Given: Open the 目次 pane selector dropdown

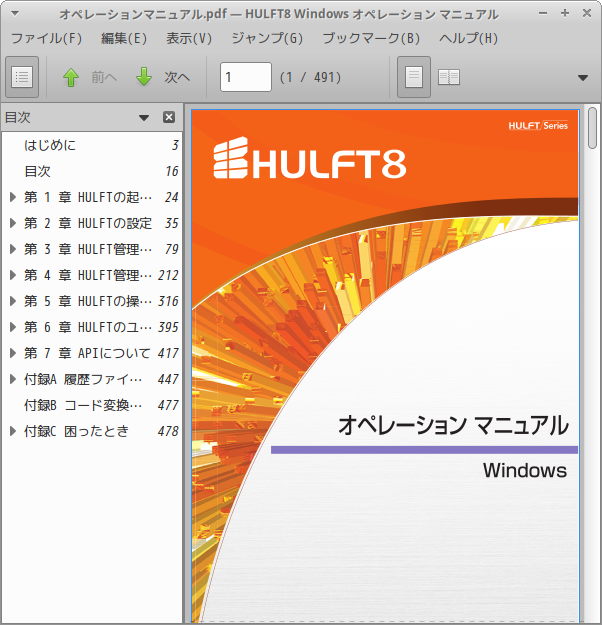Looking at the screenshot, I should click(144, 118).
